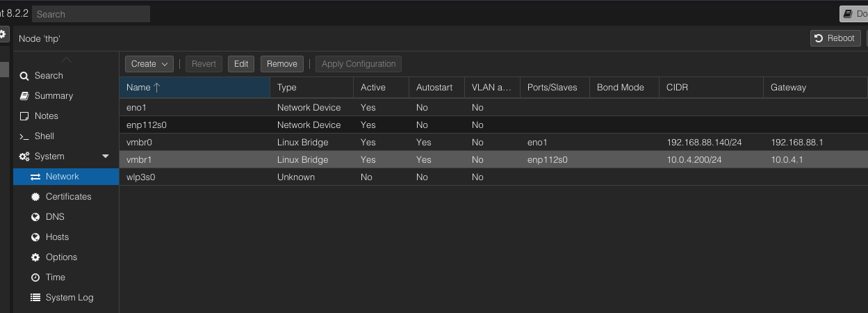Collapse the System tree section arrow
868x313 pixels.
point(106,156)
